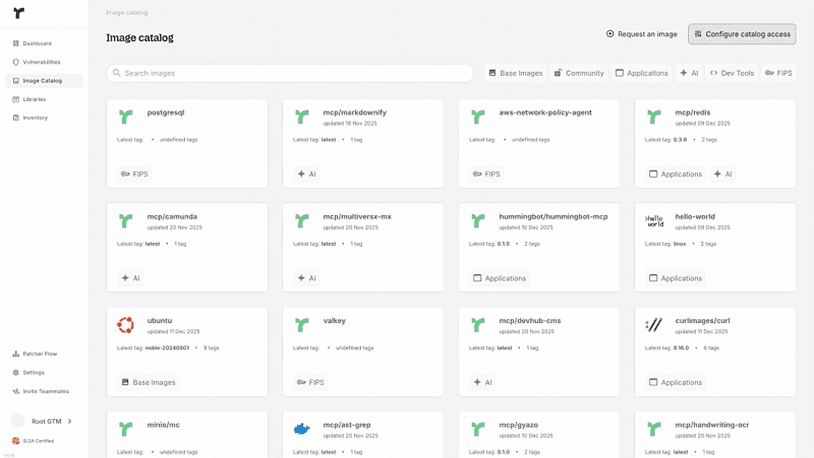Click the mcp/multiversx-mx card logo

[x=302, y=221]
